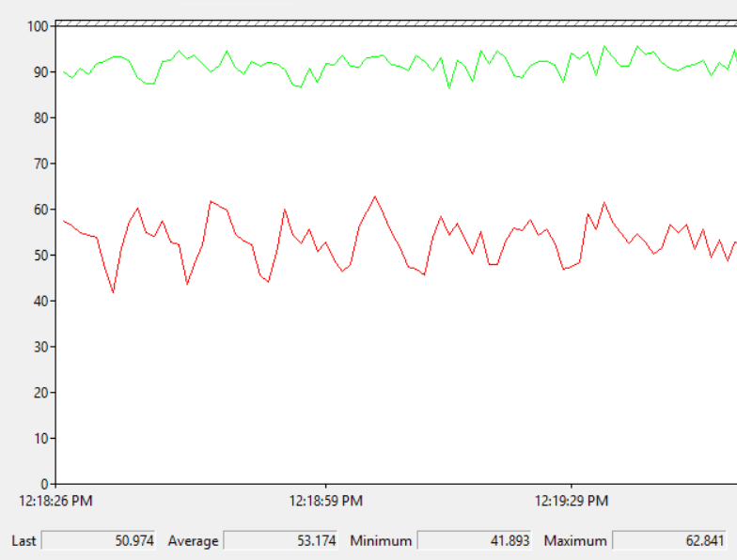Image resolution: width=737 pixels, height=560 pixels.
Task: Click the "Minimum" statistic label
Action: coord(381,541)
